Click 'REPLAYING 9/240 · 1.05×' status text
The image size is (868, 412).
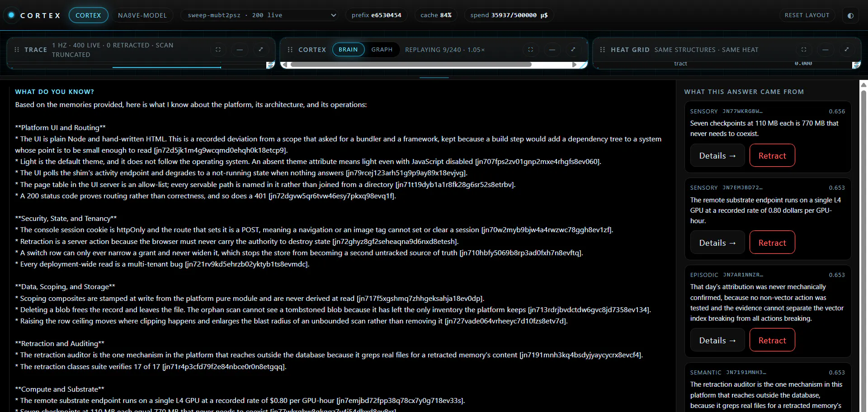[445, 50]
